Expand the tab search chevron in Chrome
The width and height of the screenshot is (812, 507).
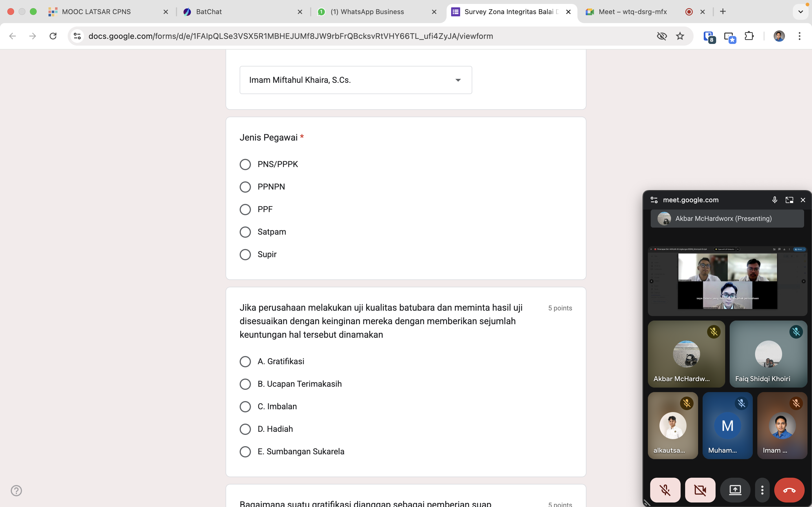800,12
